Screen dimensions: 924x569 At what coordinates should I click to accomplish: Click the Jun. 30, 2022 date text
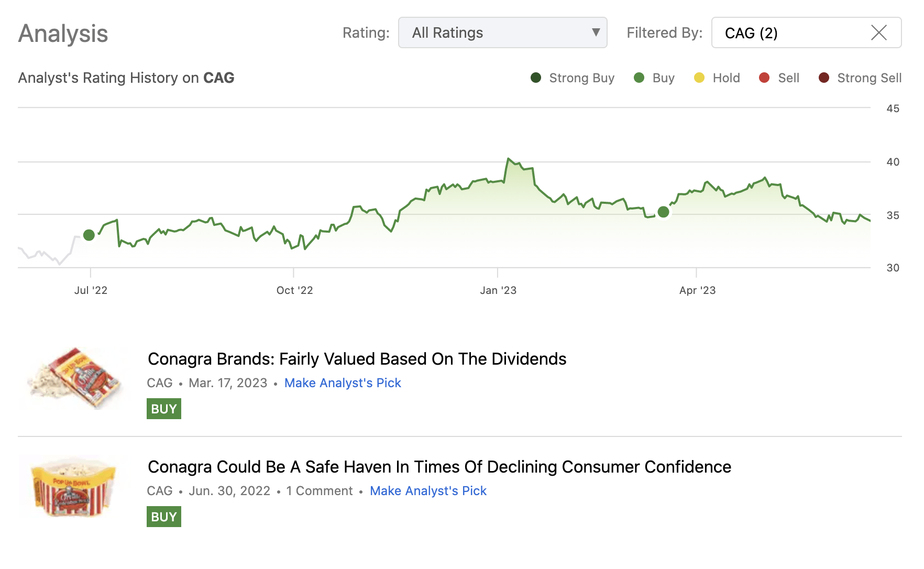click(x=229, y=491)
